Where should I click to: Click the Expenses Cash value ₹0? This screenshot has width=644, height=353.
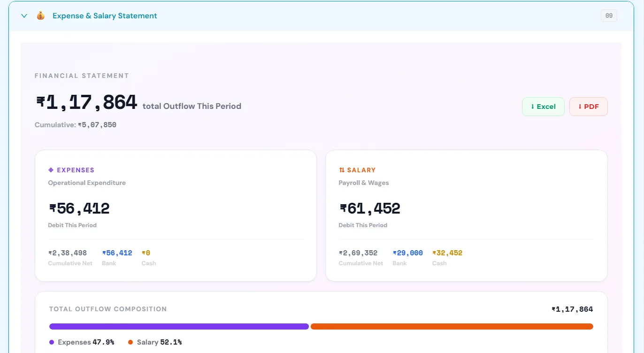tap(146, 253)
